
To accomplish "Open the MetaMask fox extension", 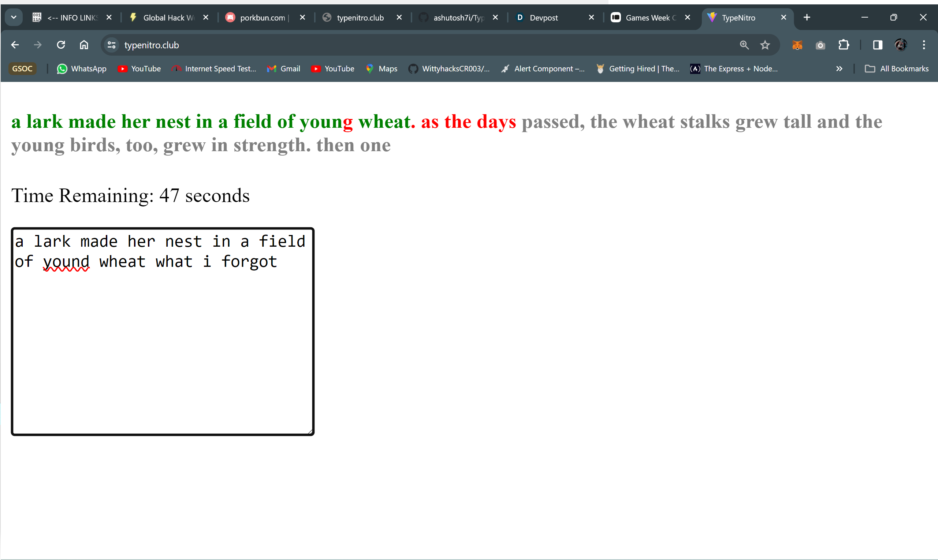I will click(x=797, y=45).
